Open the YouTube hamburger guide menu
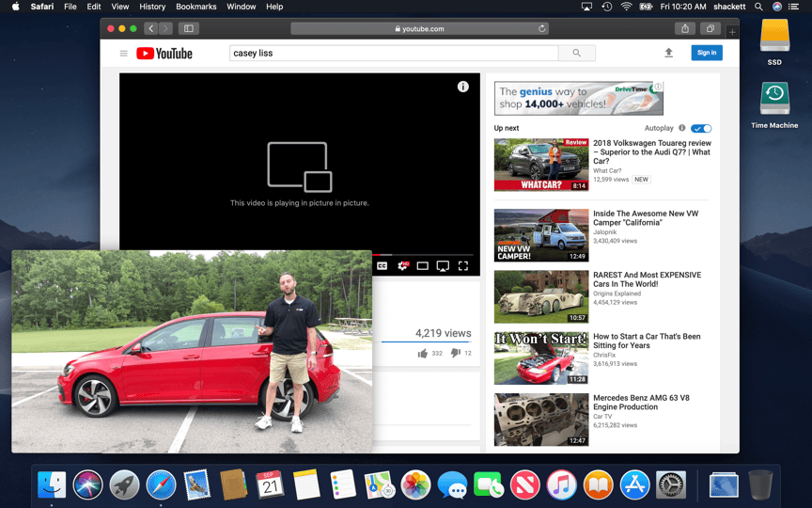The width and height of the screenshot is (812, 508). (x=123, y=53)
